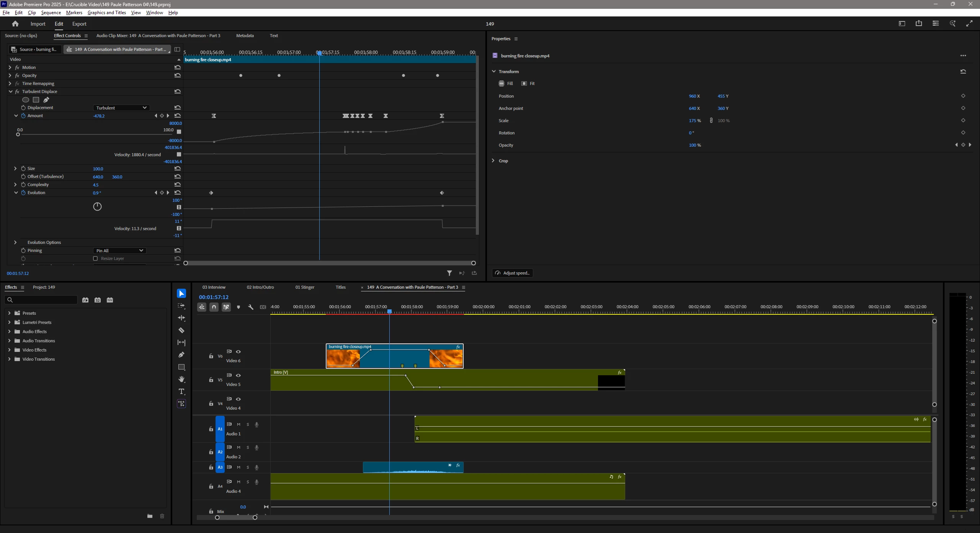
Task: Enable the Resize Layer checkbox
Action: (x=95, y=258)
